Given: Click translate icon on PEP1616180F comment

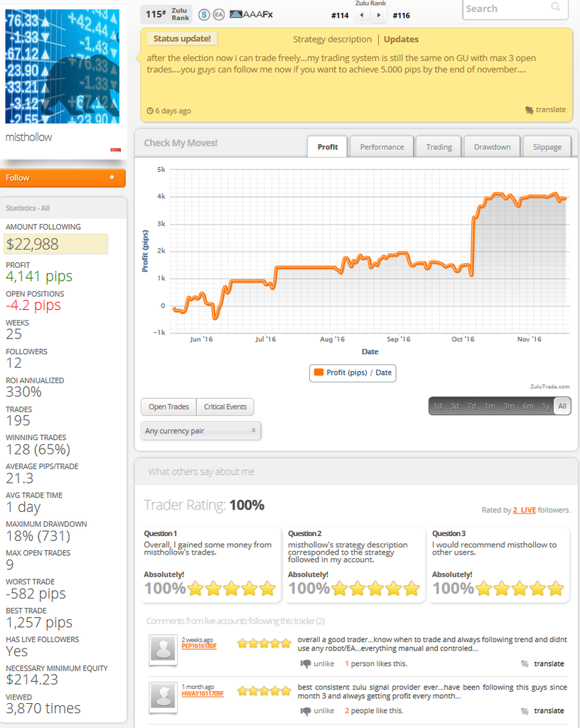Looking at the screenshot, I should point(525,664).
